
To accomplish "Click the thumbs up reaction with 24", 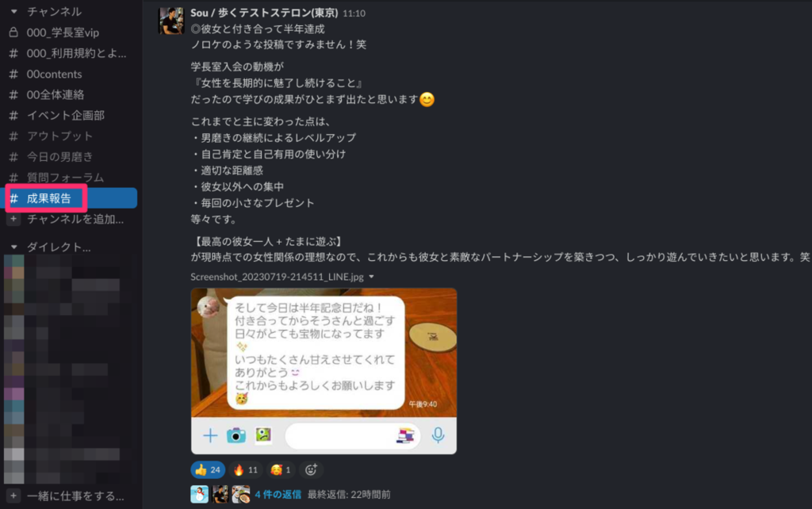I will [208, 469].
